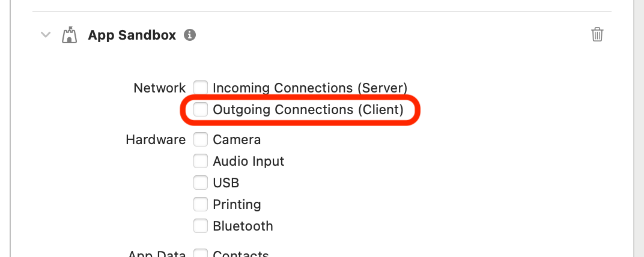Screen dimensions: 644x257
Task: Tick the Audio Input checkbox
Action: (x=201, y=161)
